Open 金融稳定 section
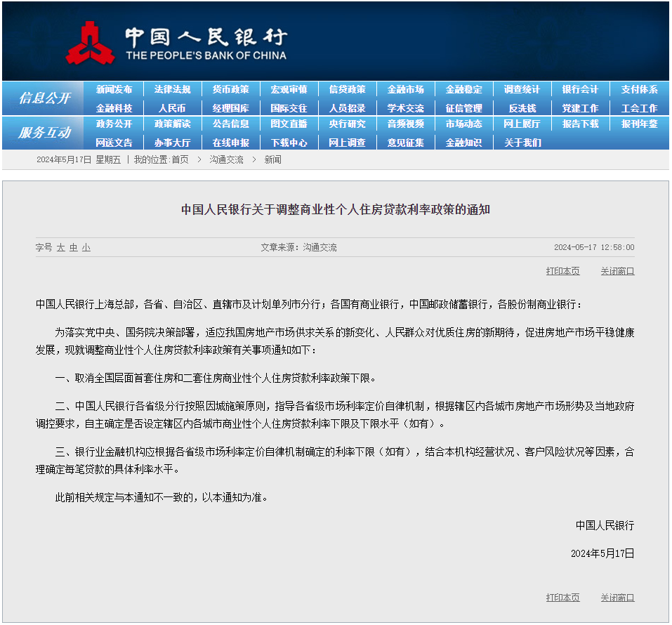This screenshot has width=672, height=625. (463, 89)
